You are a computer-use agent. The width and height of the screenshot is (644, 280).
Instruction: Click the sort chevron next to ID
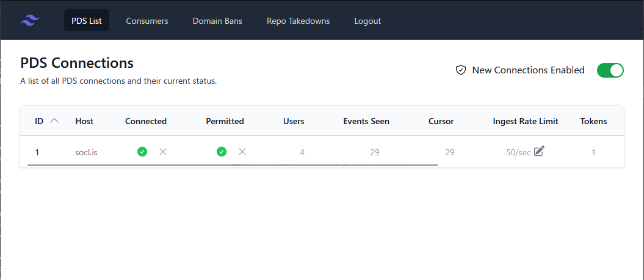click(x=54, y=121)
